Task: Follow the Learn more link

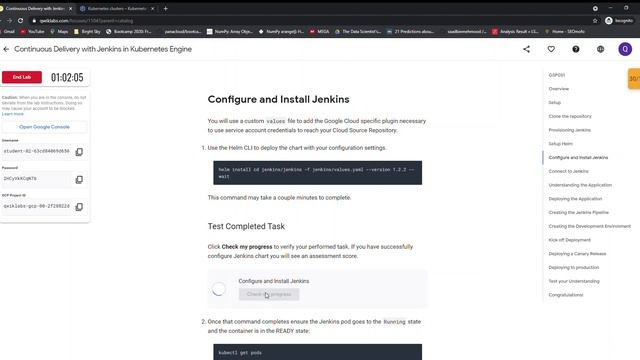Action: pyautogui.click(x=13, y=114)
